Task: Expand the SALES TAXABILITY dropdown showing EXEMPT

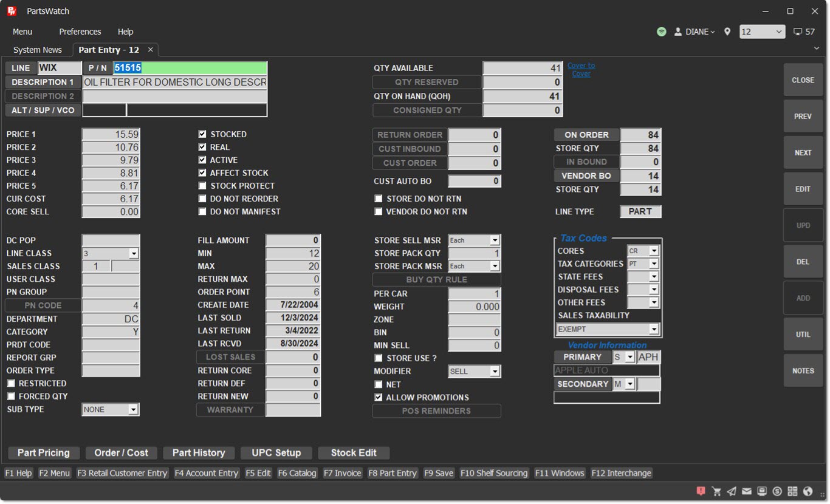Action: coord(654,329)
